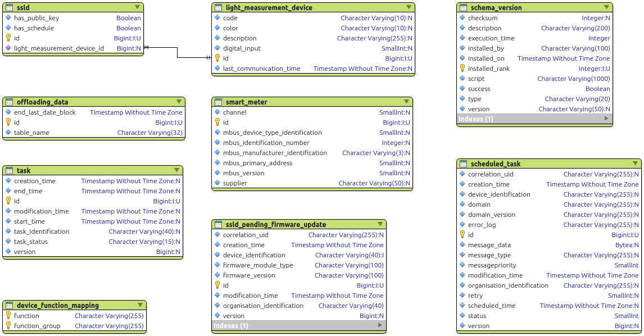Select the has_public_key column in ssld
Image resolution: width=644 pixels, height=336 pixels.
pos(37,18)
